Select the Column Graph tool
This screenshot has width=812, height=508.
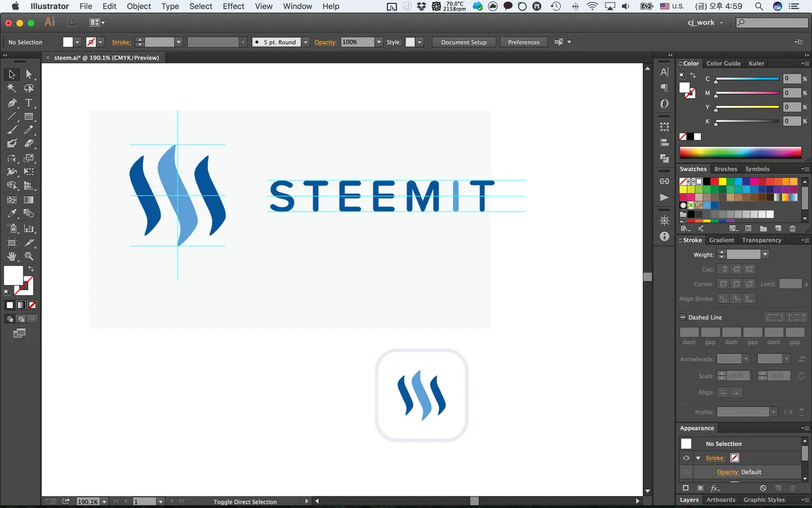tap(29, 229)
